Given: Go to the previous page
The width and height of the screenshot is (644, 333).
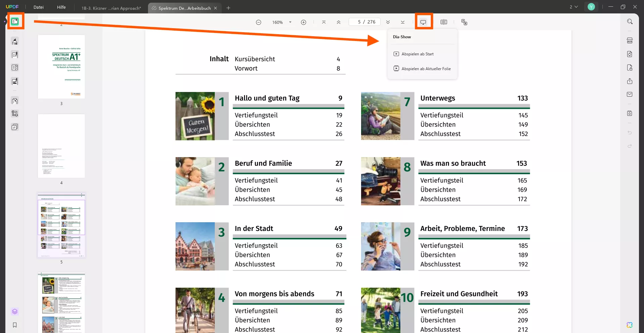Looking at the screenshot, I should point(339,22).
